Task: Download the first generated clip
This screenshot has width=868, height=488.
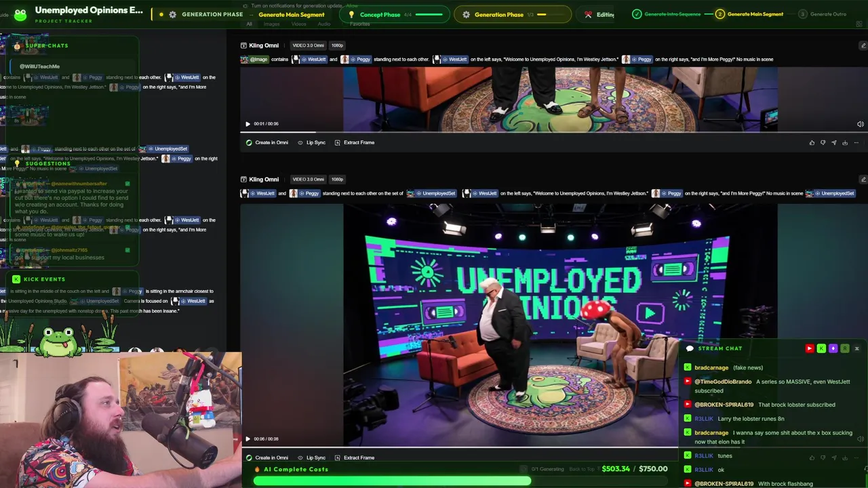Action: coord(845,143)
